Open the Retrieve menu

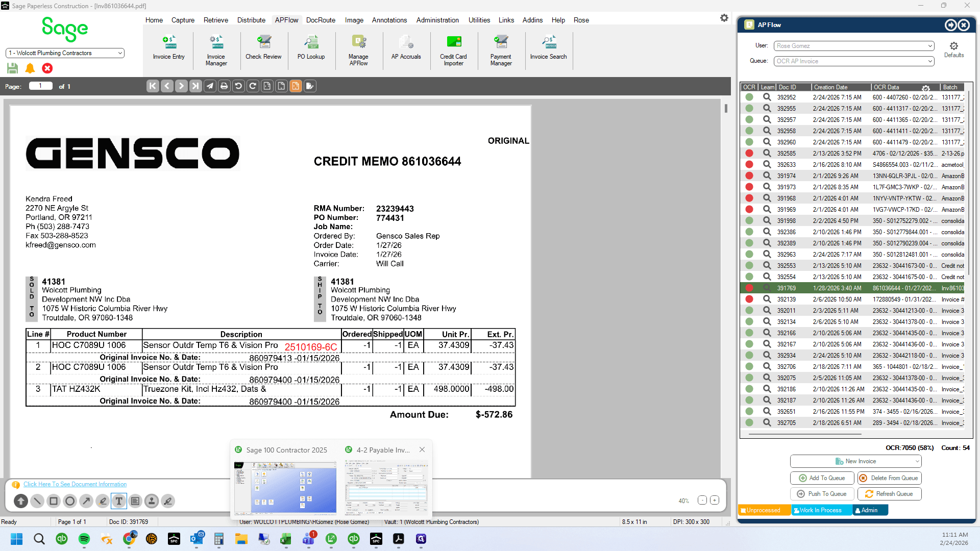point(216,20)
